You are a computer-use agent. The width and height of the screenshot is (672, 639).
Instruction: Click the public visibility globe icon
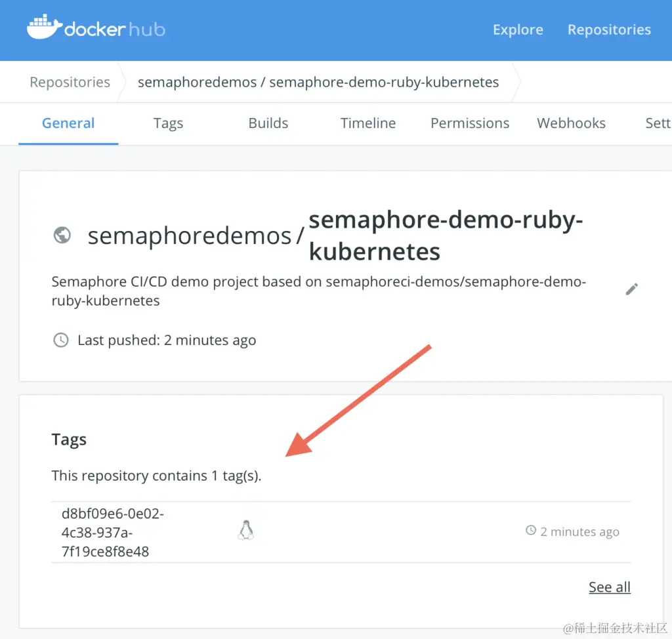pyautogui.click(x=62, y=234)
